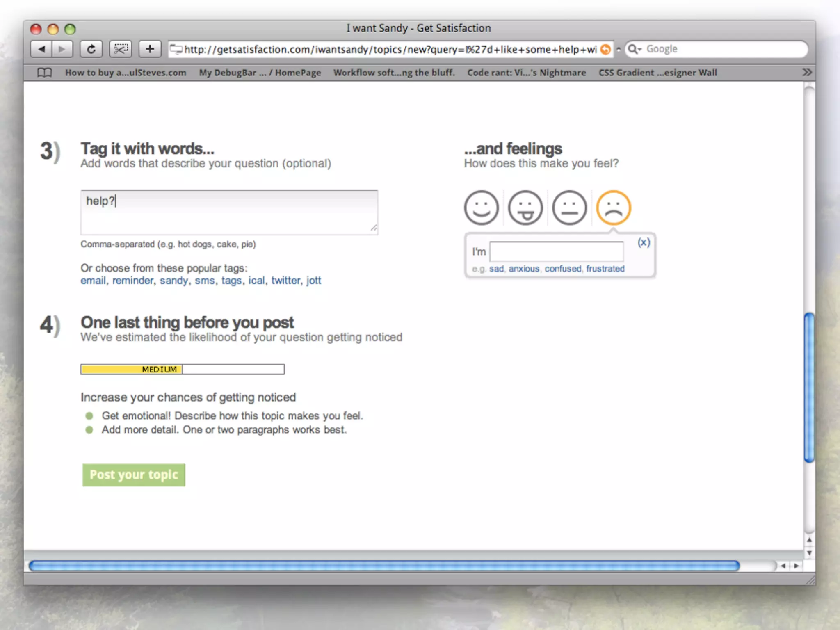Click the vertical blue scrollbar thumb
The height and width of the screenshot is (630, 840).
coord(809,388)
